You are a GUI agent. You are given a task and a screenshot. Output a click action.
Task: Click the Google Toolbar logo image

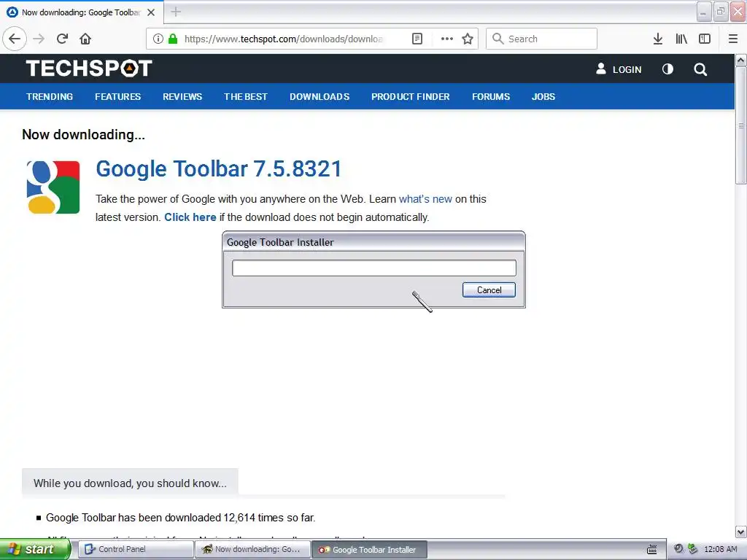coord(53,187)
